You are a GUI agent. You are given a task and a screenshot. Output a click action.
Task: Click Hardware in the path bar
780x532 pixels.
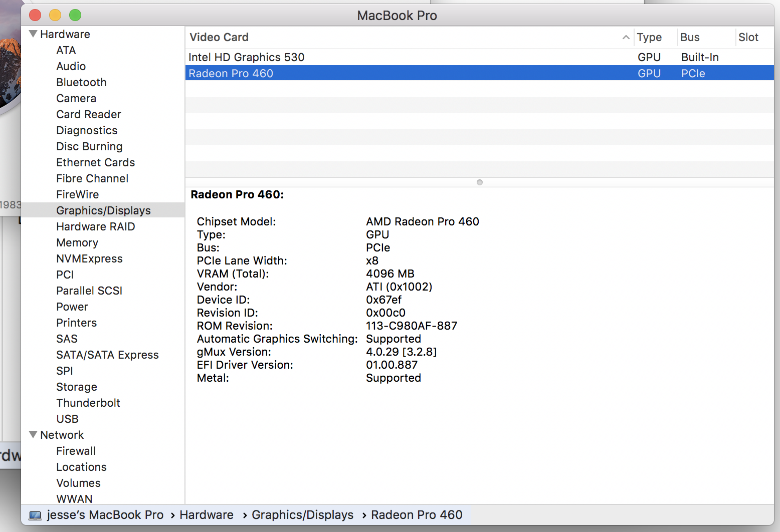[207, 515]
